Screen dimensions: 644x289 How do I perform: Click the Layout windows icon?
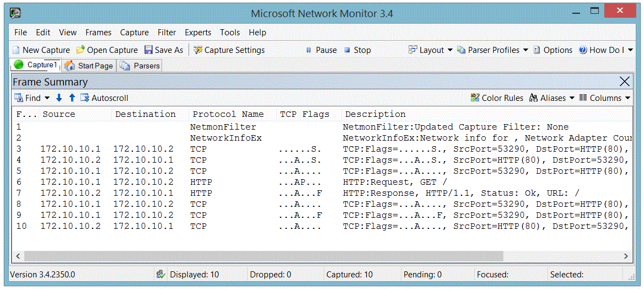click(x=413, y=50)
